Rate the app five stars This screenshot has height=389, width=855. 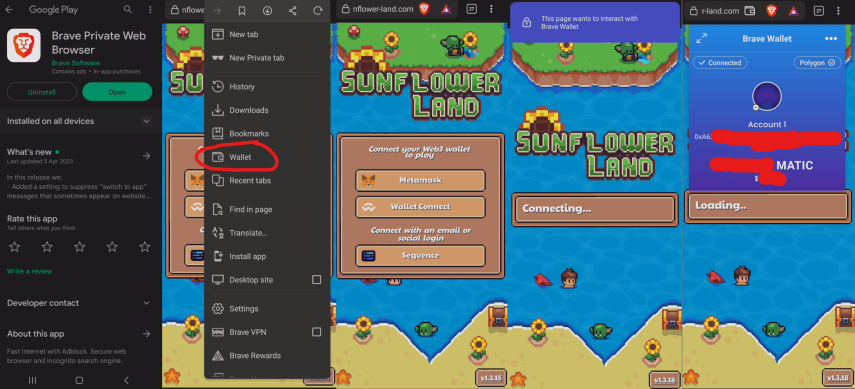coord(144,247)
